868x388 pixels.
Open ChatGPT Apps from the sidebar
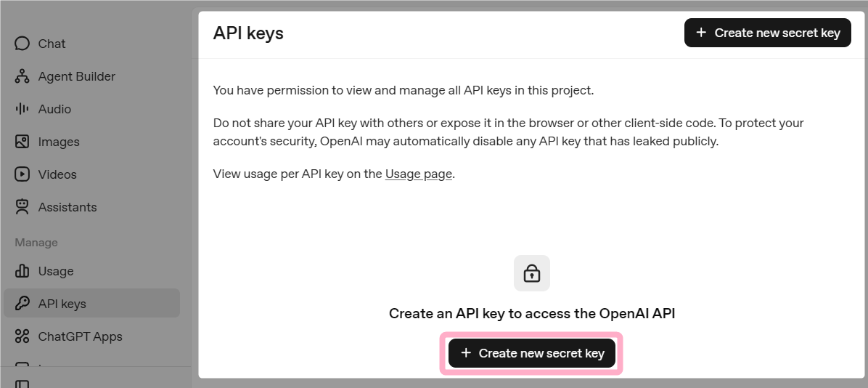[80, 336]
